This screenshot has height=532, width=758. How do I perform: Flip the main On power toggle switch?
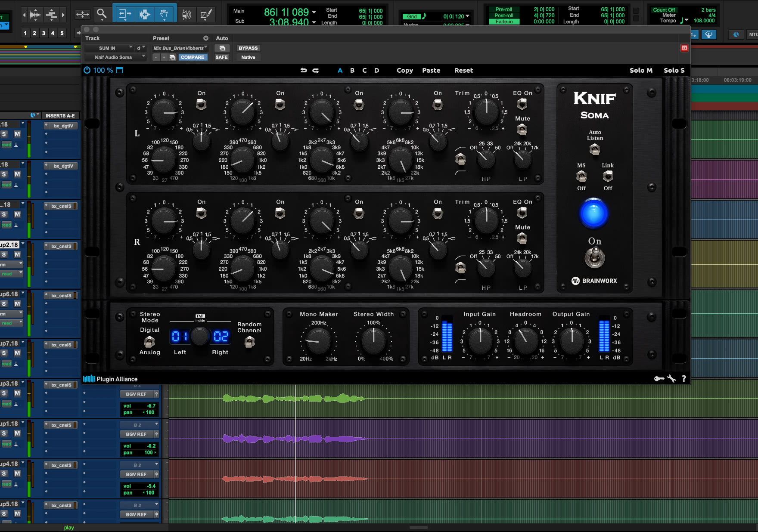[x=595, y=258]
